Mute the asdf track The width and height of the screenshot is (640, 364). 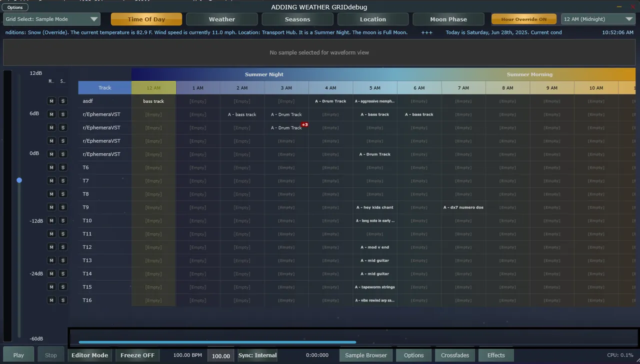pos(51,101)
